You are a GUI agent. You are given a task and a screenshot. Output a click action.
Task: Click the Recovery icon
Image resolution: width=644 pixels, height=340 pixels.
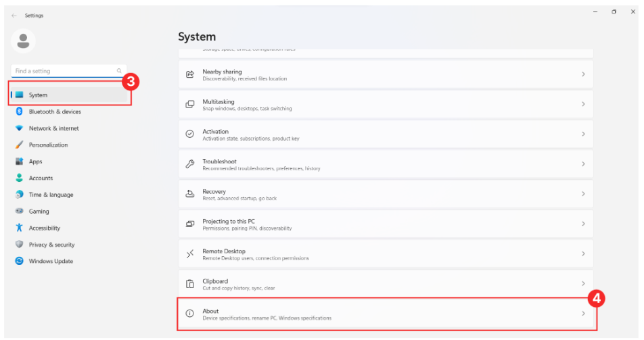pos(189,194)
